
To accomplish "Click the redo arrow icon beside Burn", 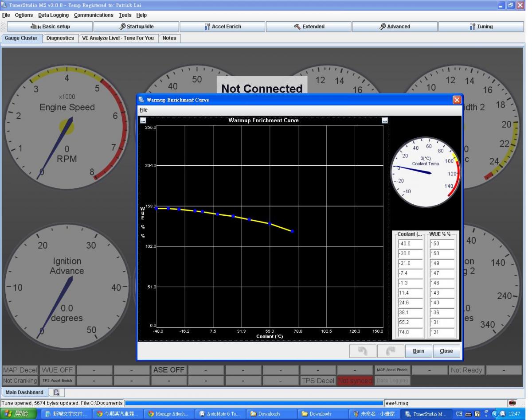I will coord(390,351).
